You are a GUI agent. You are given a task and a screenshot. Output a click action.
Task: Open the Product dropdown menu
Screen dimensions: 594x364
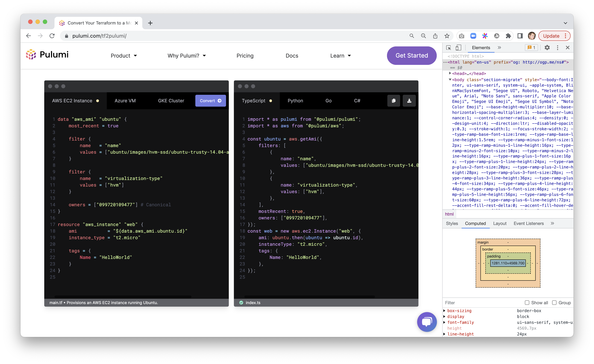(124, 56)
